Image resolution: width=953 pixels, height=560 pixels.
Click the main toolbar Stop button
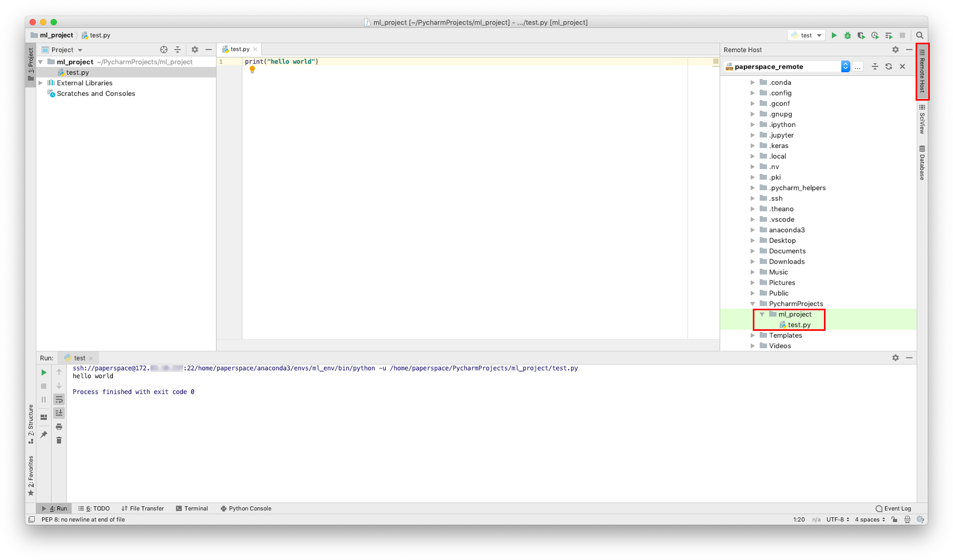[902, 35]
